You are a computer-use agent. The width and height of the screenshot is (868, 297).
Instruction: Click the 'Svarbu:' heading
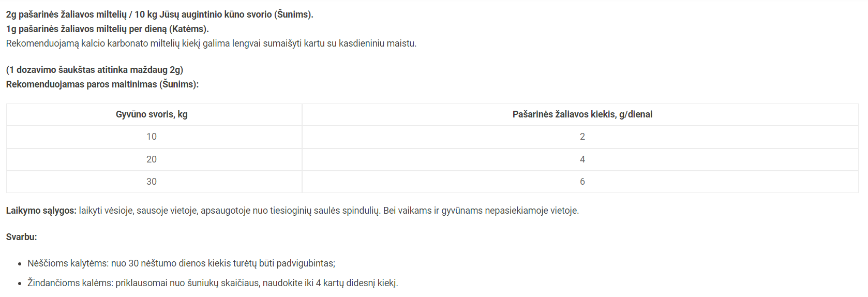click(x=22, y=237)
